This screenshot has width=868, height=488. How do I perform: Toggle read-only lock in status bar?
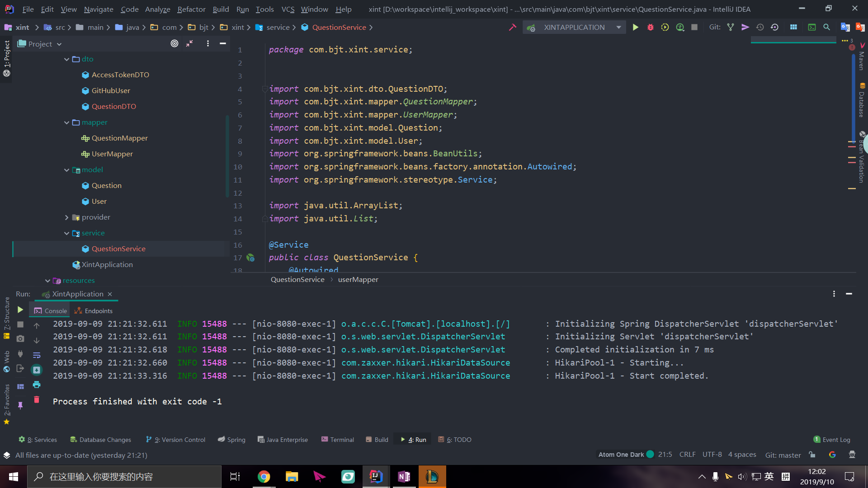(x=812, y=455)
